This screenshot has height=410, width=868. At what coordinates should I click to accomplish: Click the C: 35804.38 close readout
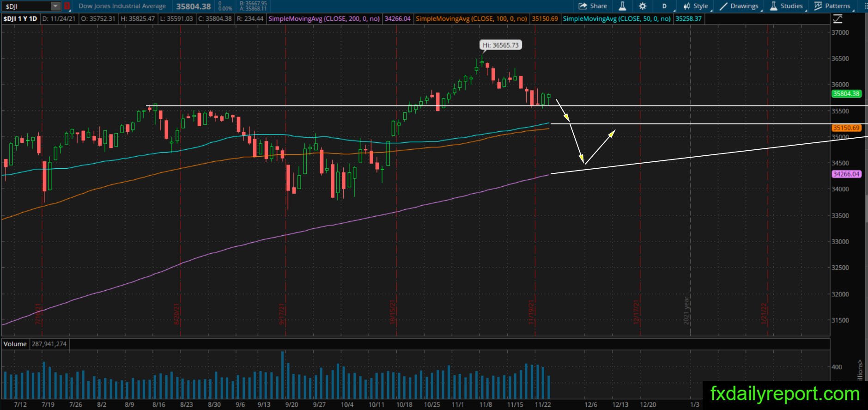[215, 19]
